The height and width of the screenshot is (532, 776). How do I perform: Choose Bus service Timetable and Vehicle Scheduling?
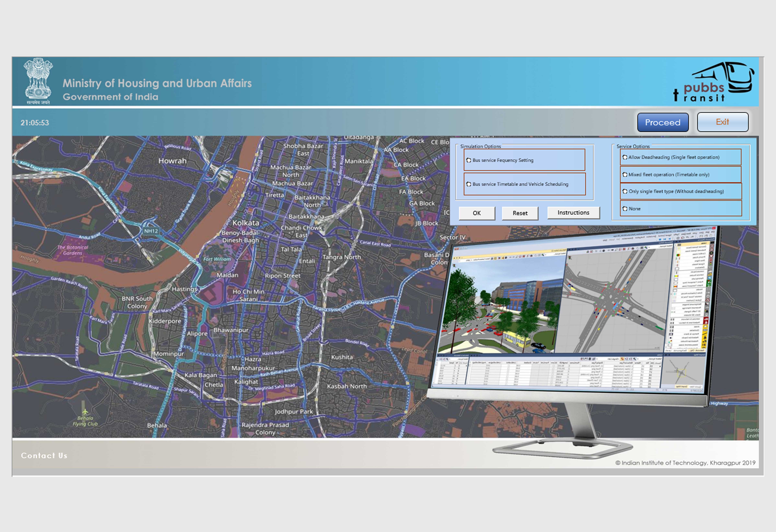469,184
